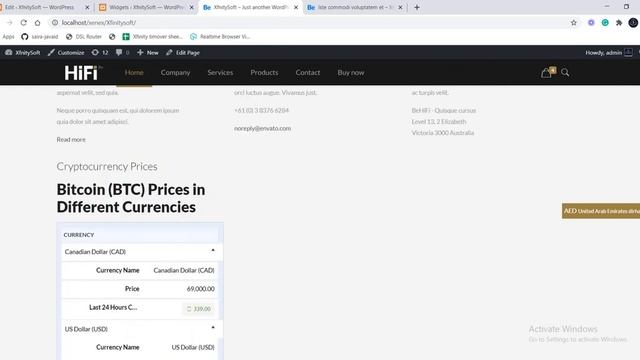Image resolution: width=640 pixels, height=360 pixels.
Task: Open the shopping cart icon
Action: click(x=547, y=73)
